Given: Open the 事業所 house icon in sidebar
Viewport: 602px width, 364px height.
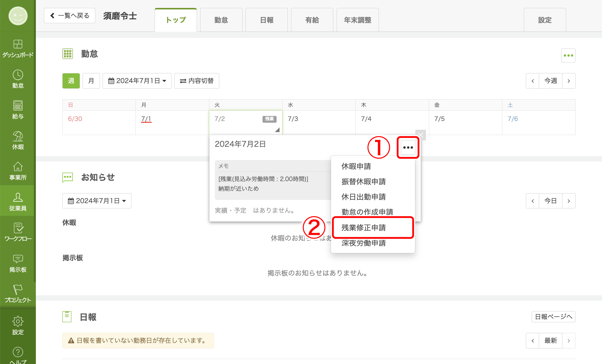Looking at the screenshot, I should [x=18, y=171].
